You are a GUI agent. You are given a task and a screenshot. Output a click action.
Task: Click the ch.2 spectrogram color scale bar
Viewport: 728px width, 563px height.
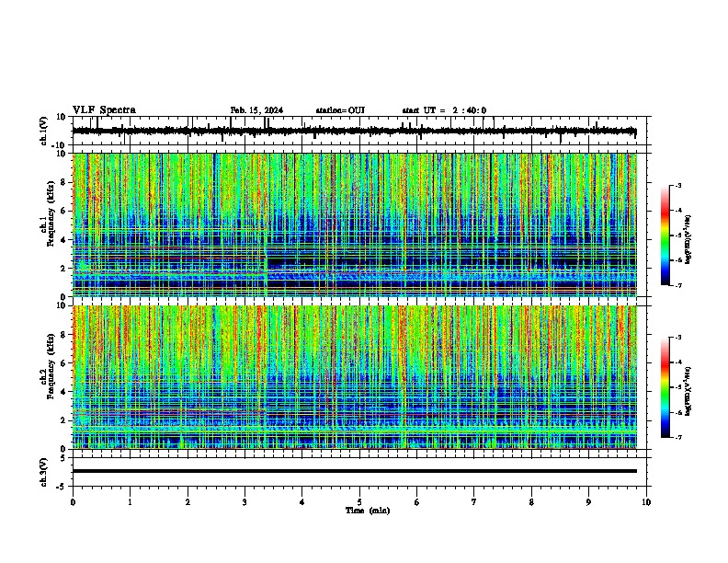(665, 387)
